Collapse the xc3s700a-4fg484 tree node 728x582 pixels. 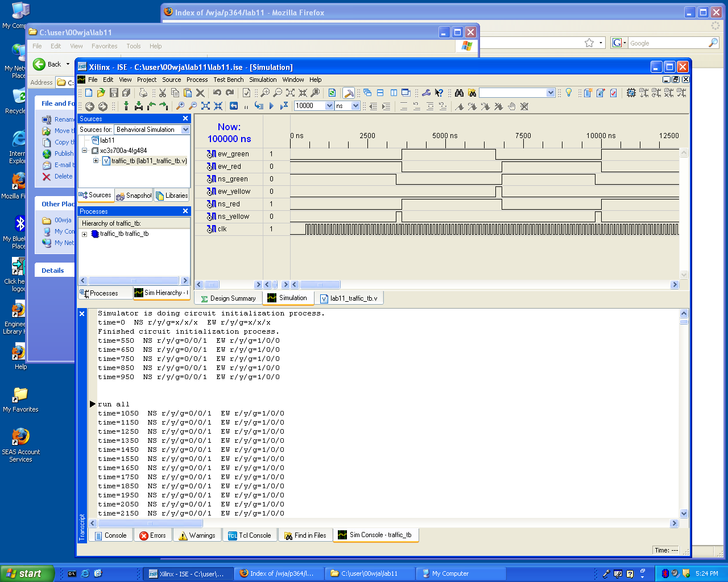(85, 151)
